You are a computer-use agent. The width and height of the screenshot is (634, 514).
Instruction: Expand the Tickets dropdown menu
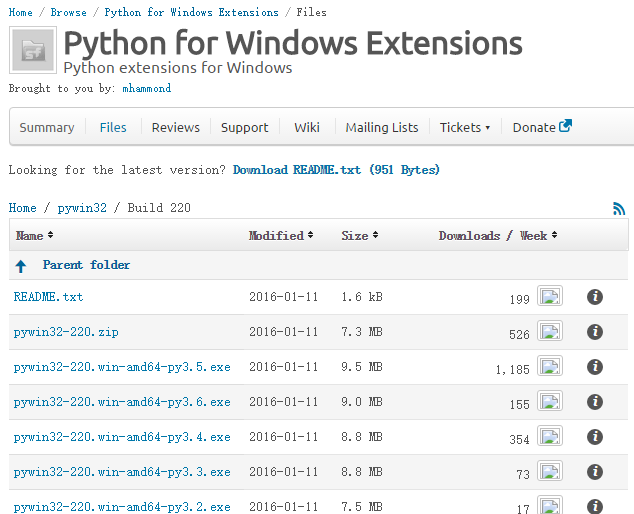465,127
